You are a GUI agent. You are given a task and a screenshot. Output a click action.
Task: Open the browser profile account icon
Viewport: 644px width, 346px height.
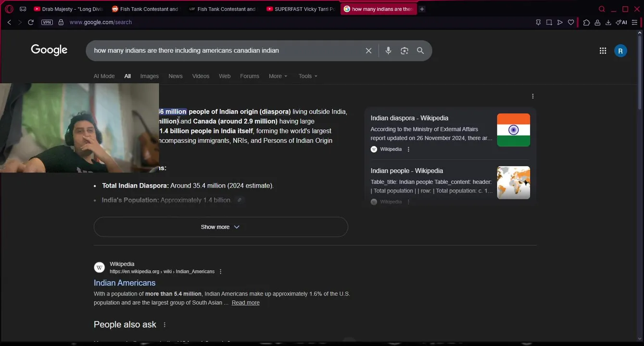pyautogui.click(x=597, y=22)
